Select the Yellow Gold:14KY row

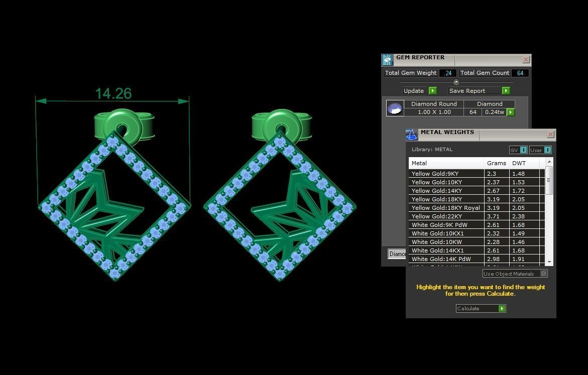click(x=477, y=191)
